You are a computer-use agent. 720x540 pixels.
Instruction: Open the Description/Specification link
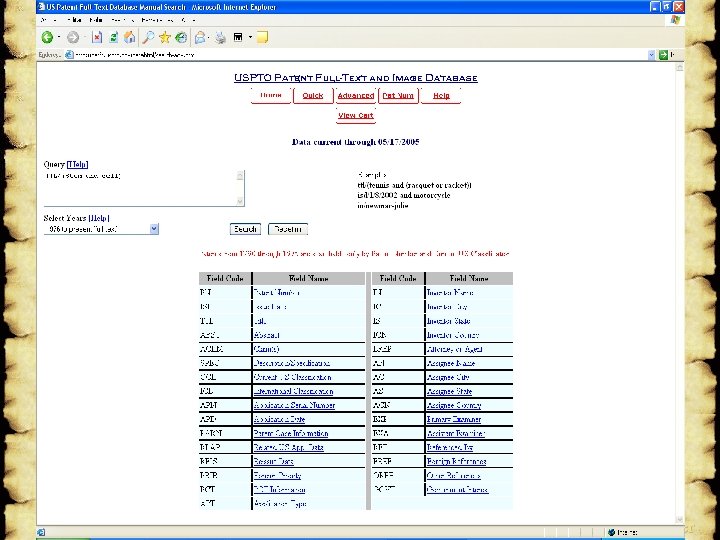pos(292,363)
